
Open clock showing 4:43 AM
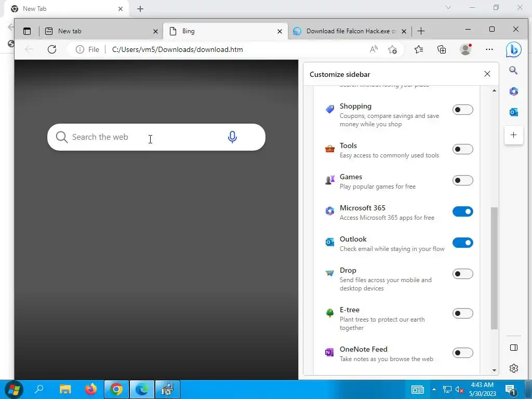[482, 390]
